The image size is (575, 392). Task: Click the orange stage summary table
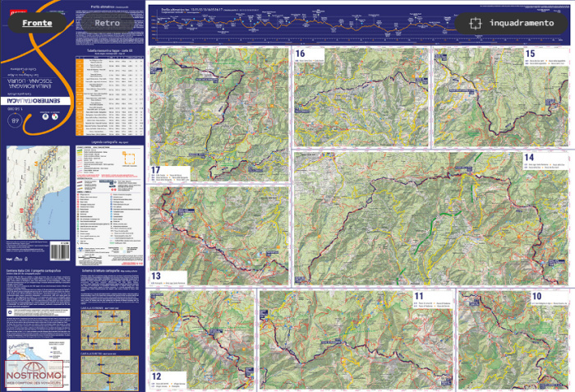pyautogui.click(x=109, y=96)
